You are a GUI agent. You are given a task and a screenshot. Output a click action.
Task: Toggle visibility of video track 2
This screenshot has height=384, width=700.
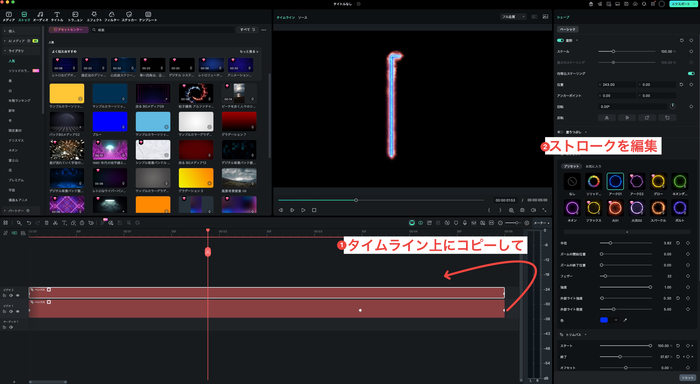click(x=18, y=295)
